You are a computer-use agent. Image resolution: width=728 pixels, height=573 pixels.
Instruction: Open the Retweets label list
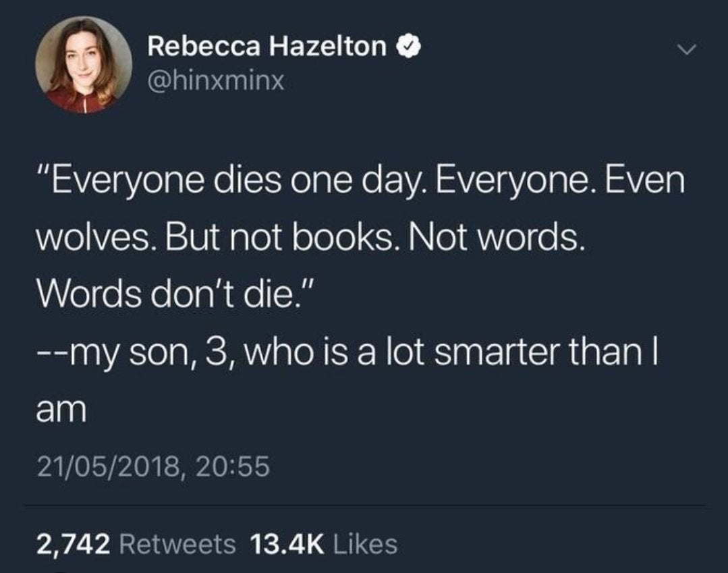(177, 542)
